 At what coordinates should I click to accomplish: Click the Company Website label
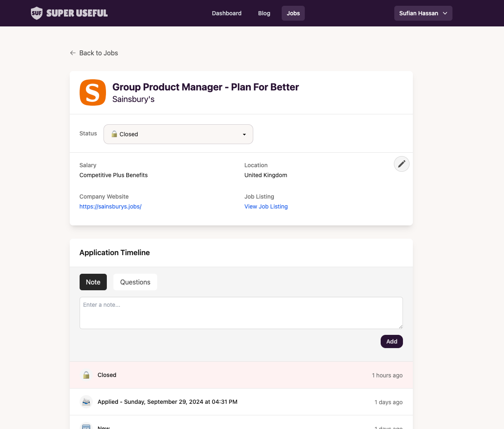pos(104,197)
